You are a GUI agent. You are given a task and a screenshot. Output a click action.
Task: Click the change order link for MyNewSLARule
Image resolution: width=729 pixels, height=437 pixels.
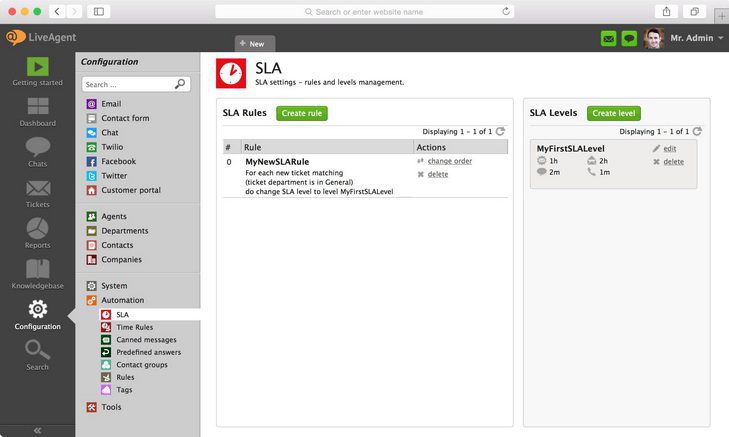(x=449, y=161)
